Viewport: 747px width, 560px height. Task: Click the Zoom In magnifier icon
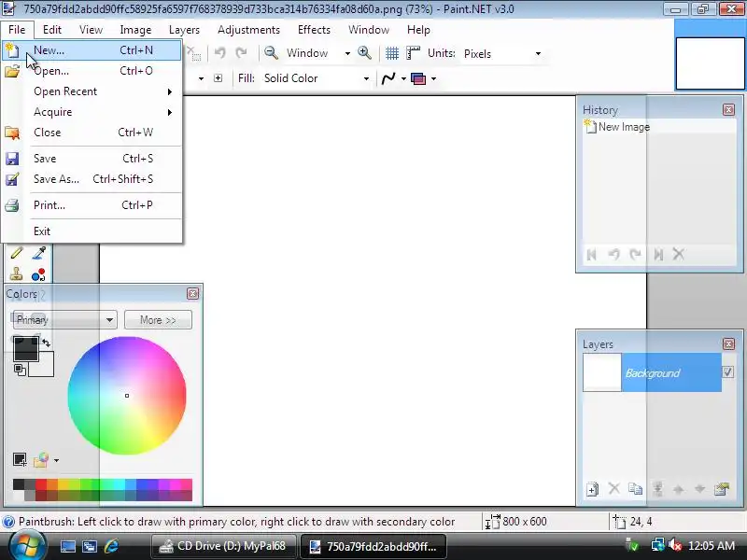(364, 53)
